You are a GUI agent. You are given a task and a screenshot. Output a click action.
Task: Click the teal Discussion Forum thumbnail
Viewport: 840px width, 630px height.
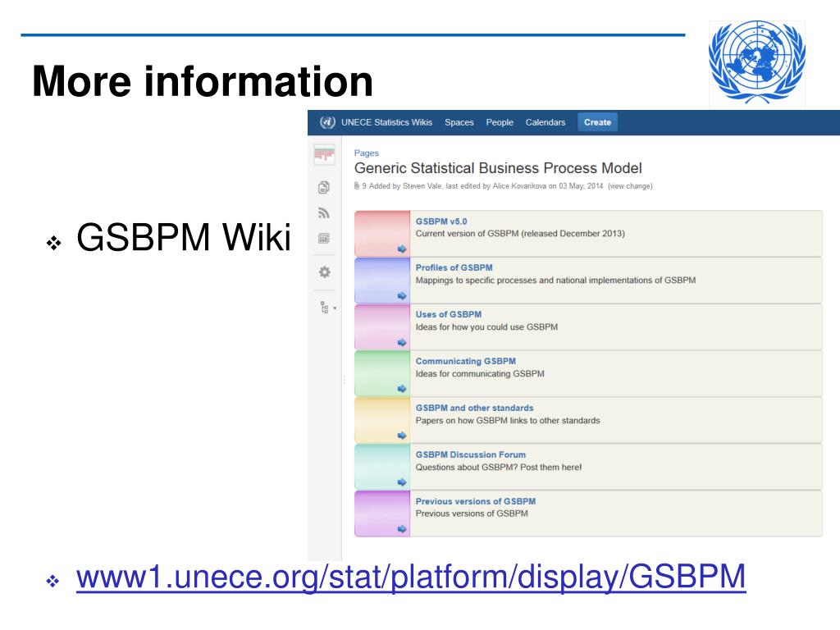click(x=382, y=467)
